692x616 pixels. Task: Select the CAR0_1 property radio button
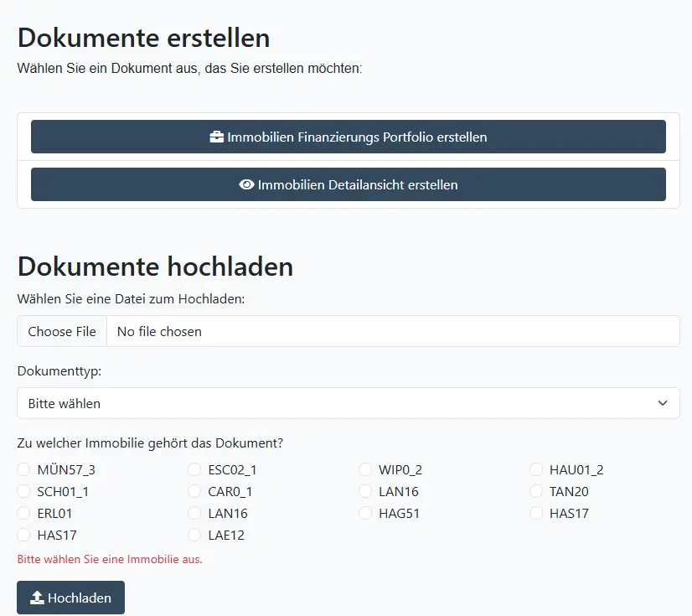click(x=194, y=491)
